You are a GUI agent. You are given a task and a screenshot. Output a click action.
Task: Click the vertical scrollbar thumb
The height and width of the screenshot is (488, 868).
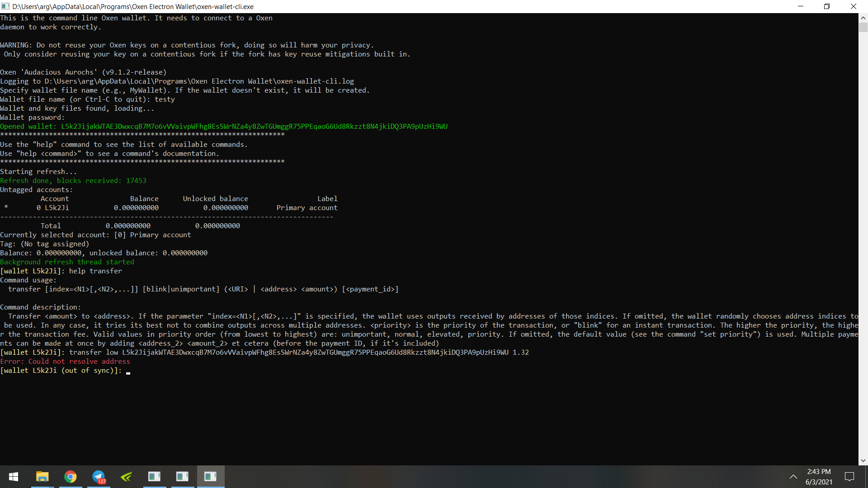click(863, 27)
